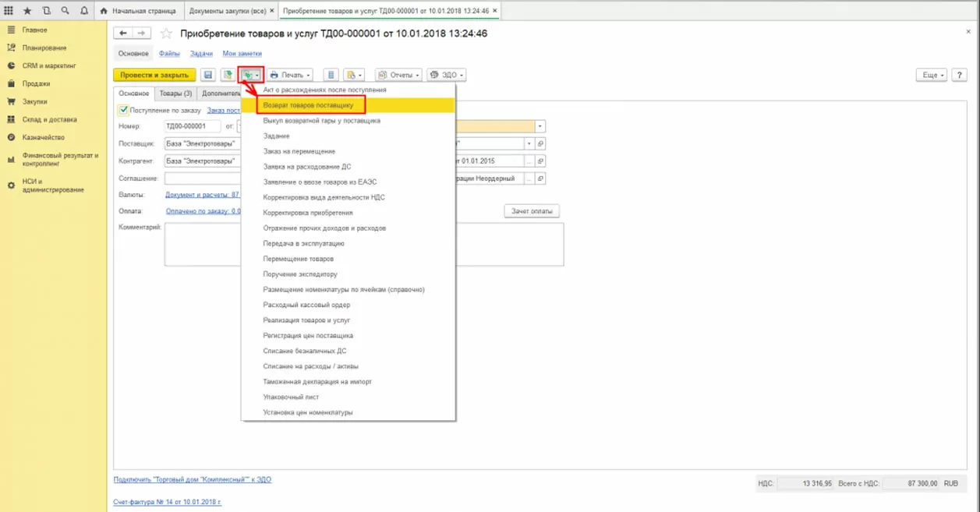
Task: Open favorites star in top bar
Action: 28,11
